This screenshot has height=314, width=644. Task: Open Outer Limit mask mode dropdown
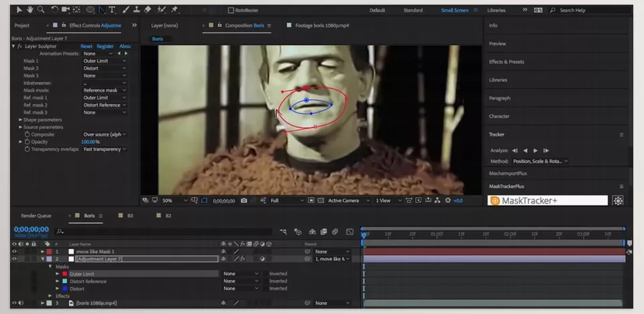pos(241,274)
